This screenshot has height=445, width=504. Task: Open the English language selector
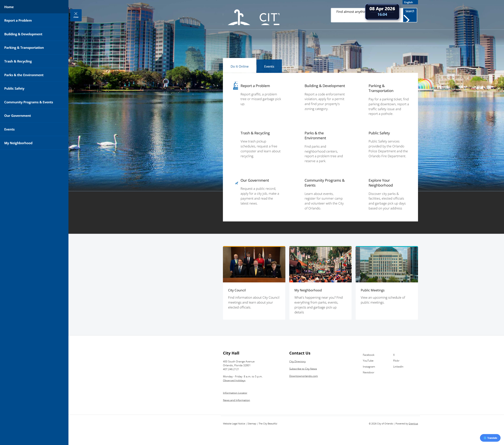[x=410, y=2]
